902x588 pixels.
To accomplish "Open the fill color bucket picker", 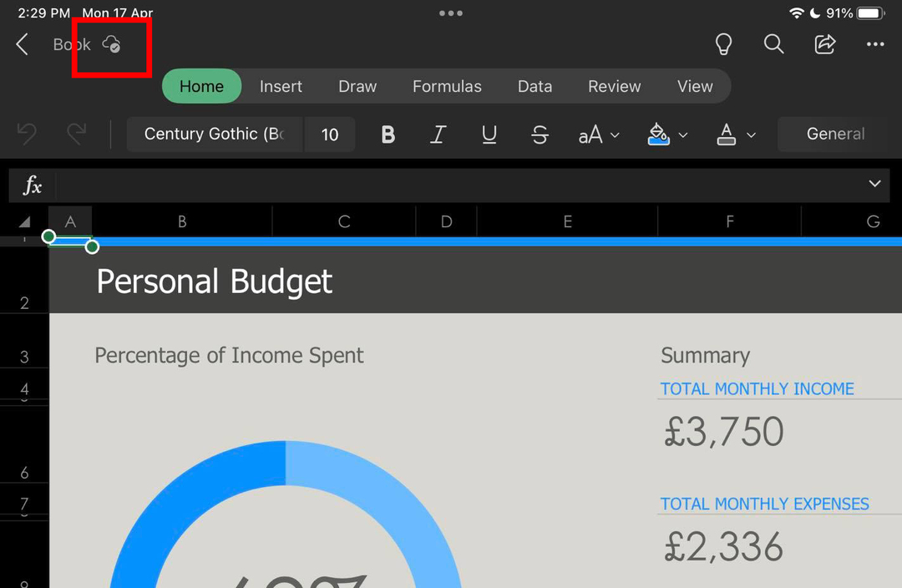I will coord(666,134).
